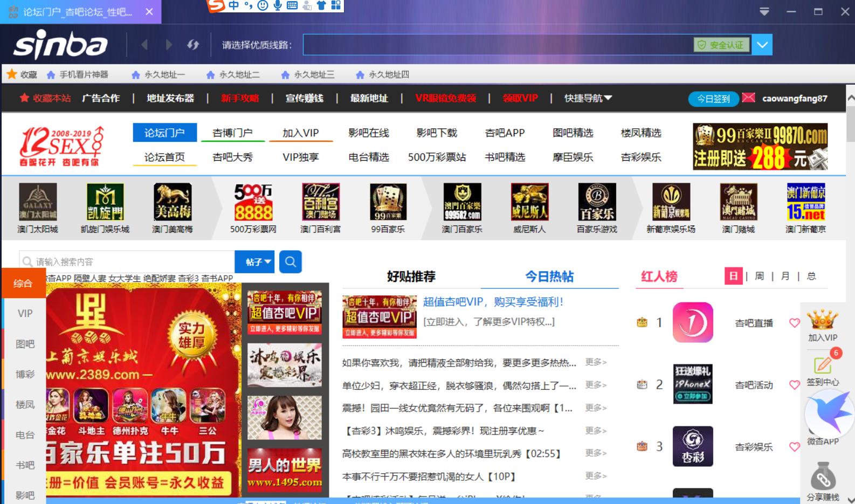Open the mail envelope icon
The image size is (855, 504).
(748, 98)
